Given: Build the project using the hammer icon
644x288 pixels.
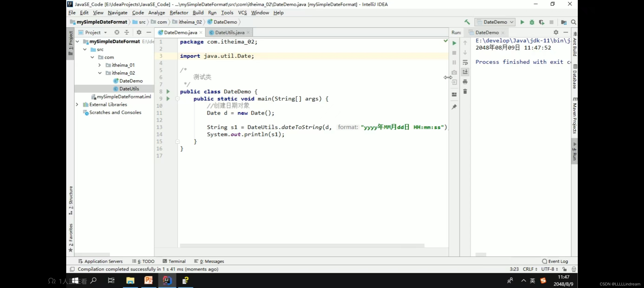Looking at the screenshot, I should (x=467, y=22).
